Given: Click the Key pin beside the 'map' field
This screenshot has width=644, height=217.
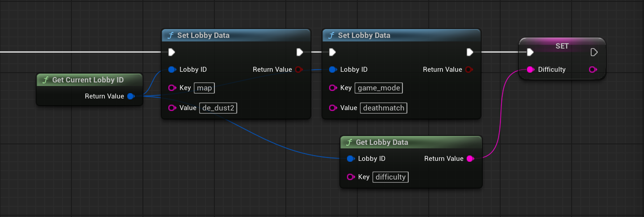Looking at the screenshot, I should (172, 88).
